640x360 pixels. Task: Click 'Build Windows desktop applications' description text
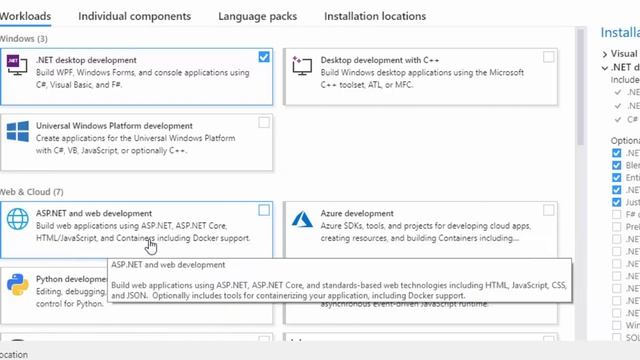pos(422,79)
